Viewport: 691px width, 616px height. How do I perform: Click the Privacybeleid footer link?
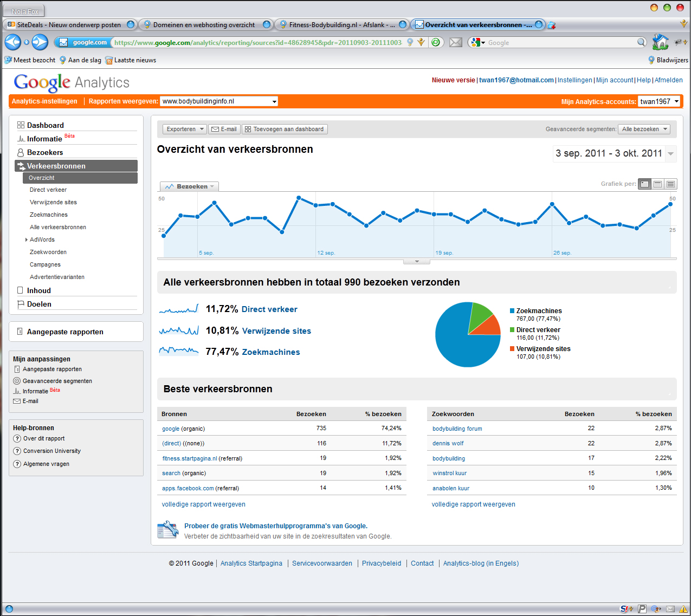point(382,563)
